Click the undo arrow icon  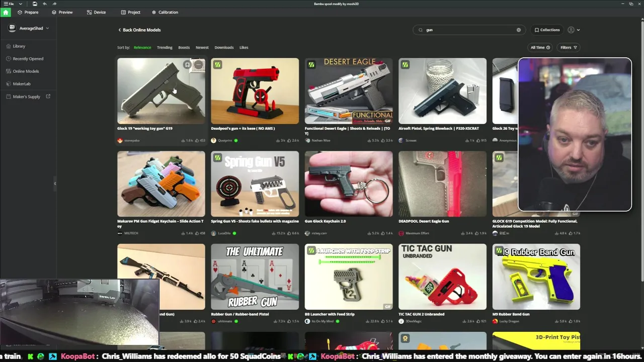pyautogui.click(x=45, y=4)
